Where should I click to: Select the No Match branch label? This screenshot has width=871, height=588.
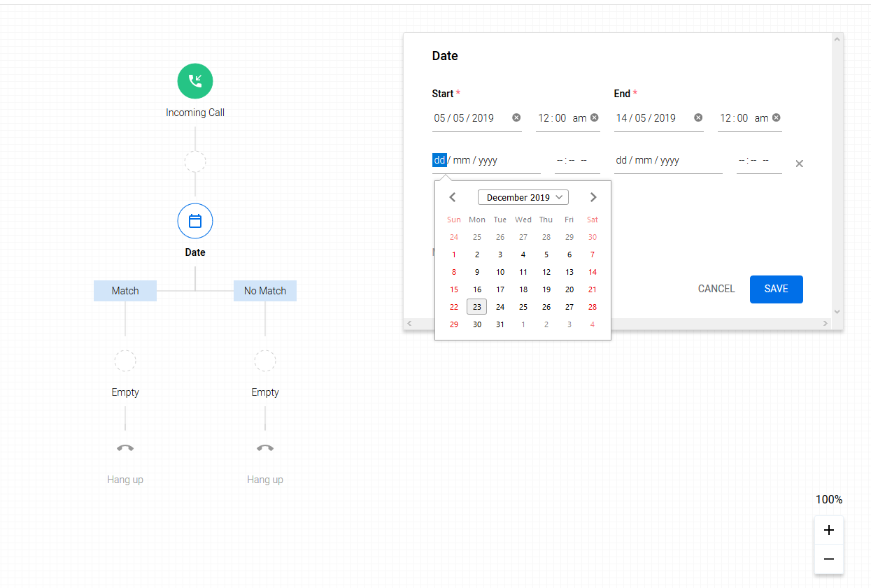point(265,291)
